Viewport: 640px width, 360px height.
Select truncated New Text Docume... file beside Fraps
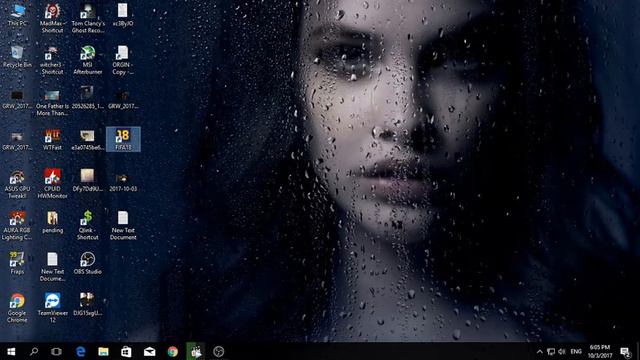pos(52,267)
